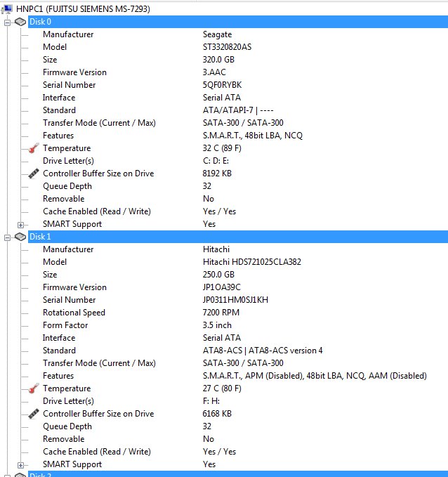The image size is (448, 477).
Task: Click the 250.0 GB size value
Action: [x=218, y=275]
